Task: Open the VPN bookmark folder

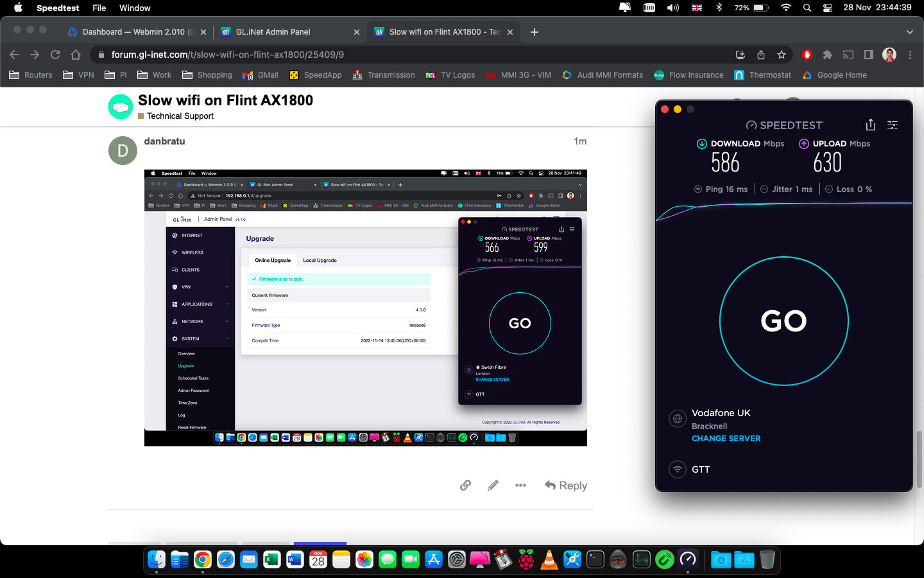Action: [78, 75]
